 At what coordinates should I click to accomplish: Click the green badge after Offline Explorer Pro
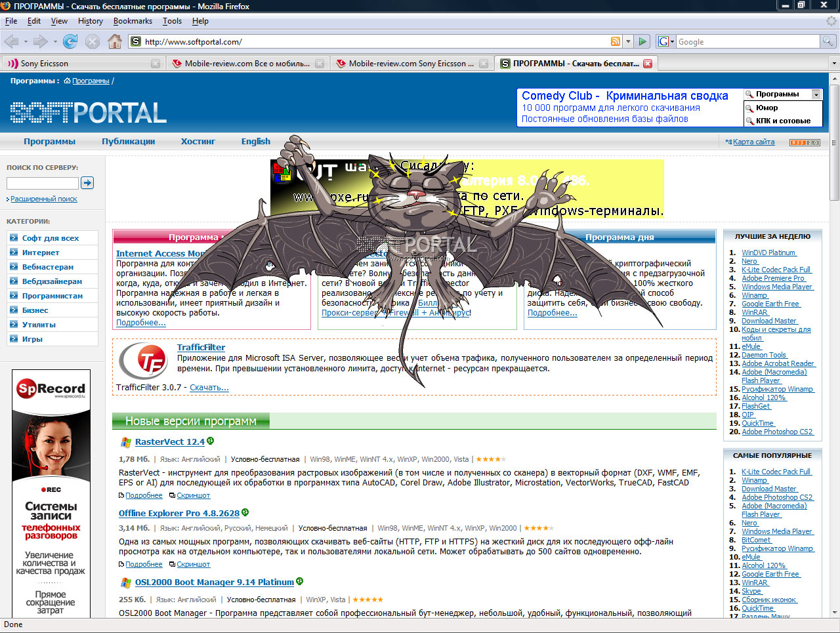click(245, 512)
